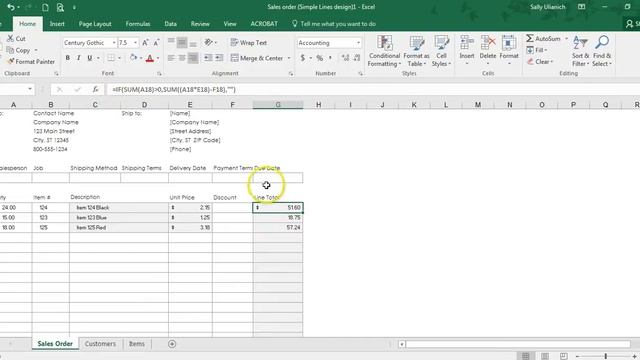Screen dimensions: 640x360
Task: Click the zoom slider handle in status bar
Action: click(606, 356)
